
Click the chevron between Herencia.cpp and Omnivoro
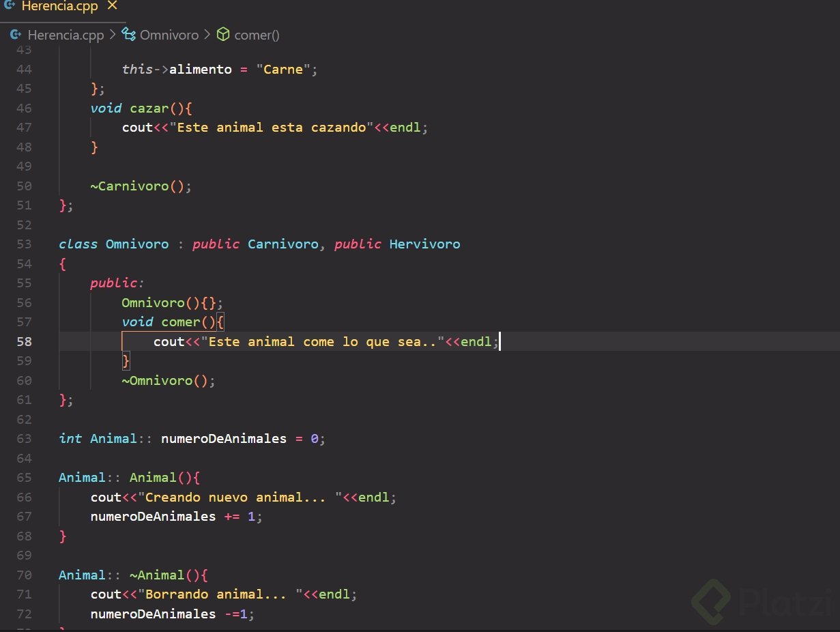[x=113, y=34]
